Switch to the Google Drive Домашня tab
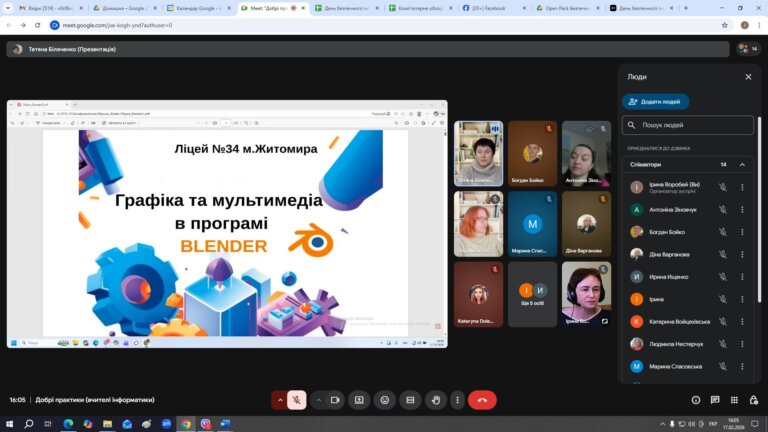Viewport: 768px width, 432px height. pos(125,8)
